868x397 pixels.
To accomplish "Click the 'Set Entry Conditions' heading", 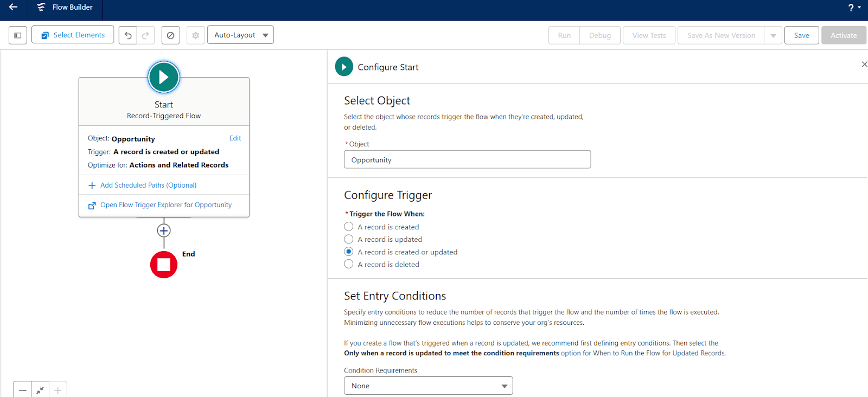I will pos(395,296).
